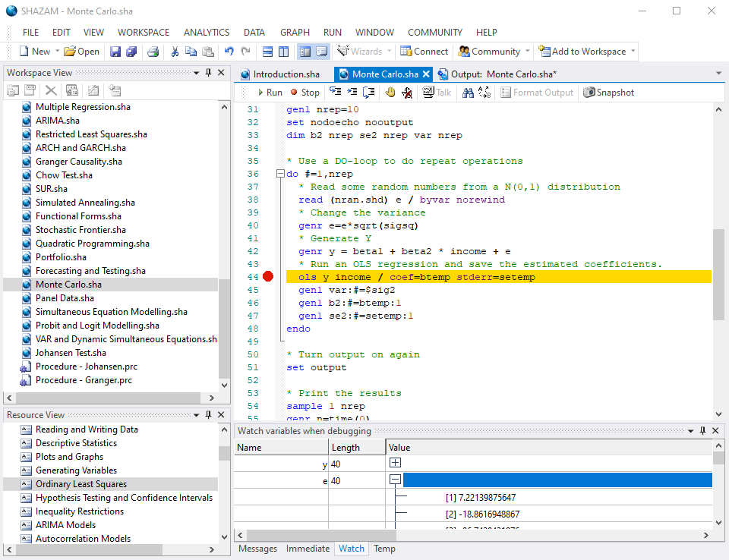
Task: Click the first Workspace View toolbar icon
Action: coord(13,90)
